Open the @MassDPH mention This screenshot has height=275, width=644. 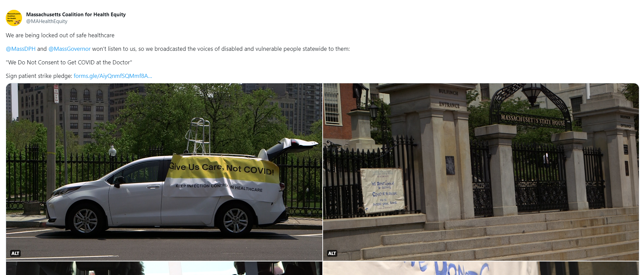pyautogui.click(x=21, y=49)
